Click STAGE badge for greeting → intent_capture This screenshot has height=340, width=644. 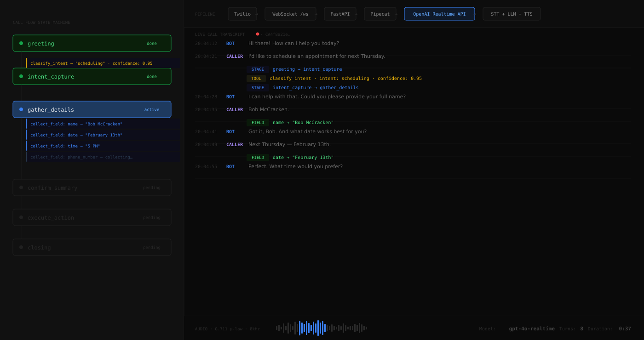[x=258, y=69]
